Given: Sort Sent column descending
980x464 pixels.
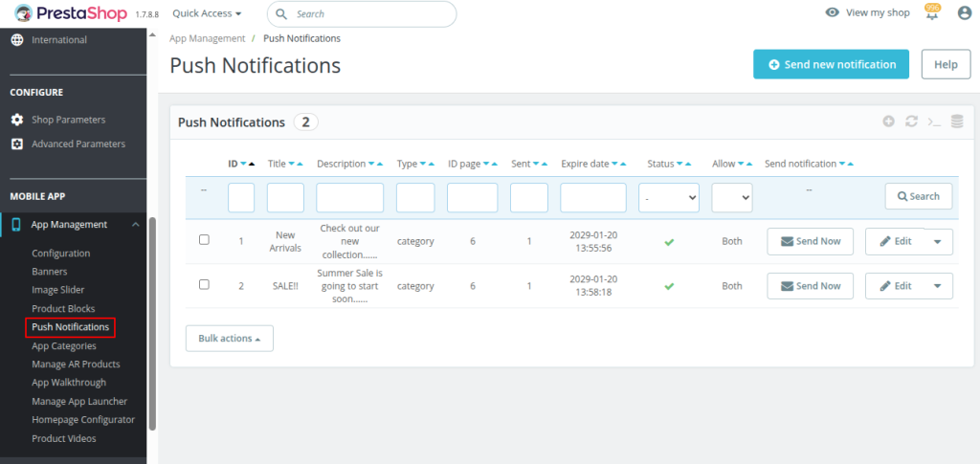Looking at the screenshot, I should click(x=536, y=165).
